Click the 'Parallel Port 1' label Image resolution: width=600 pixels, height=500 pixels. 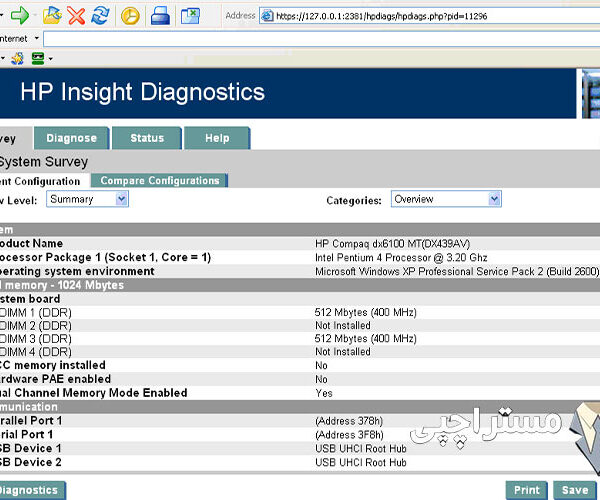point(31,420)
